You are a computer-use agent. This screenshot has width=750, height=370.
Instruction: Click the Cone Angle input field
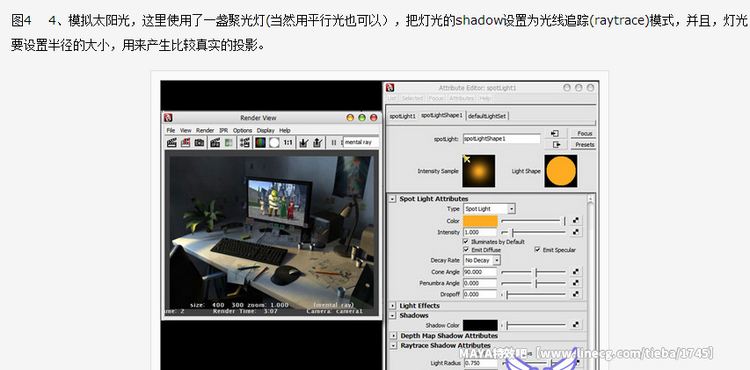(x=480, y=272)
